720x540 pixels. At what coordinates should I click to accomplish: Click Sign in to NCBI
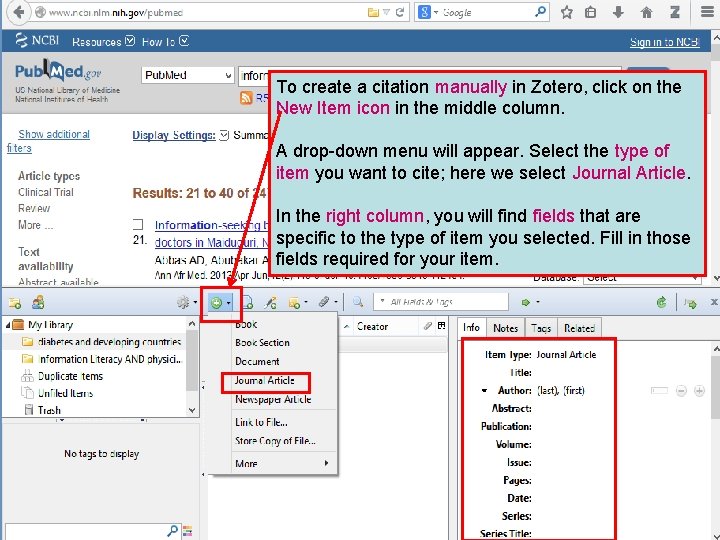664,42
